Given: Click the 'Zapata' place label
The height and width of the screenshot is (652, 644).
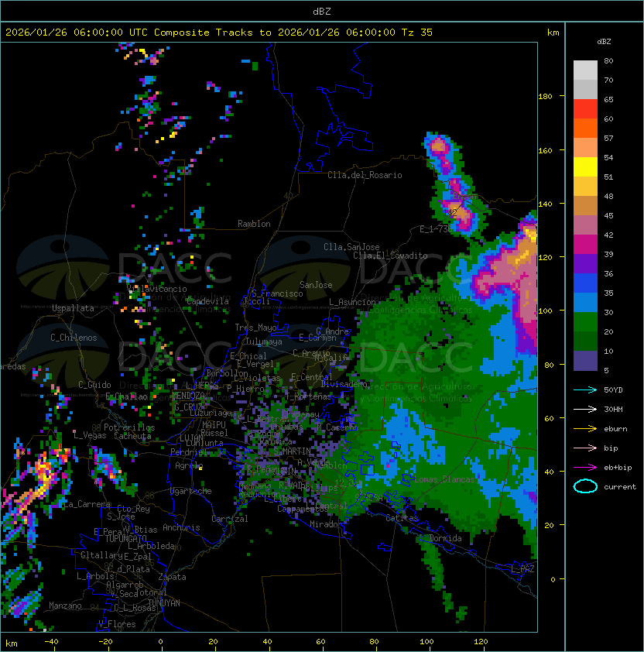Looking at the screenshot, I should click(172, 577).
